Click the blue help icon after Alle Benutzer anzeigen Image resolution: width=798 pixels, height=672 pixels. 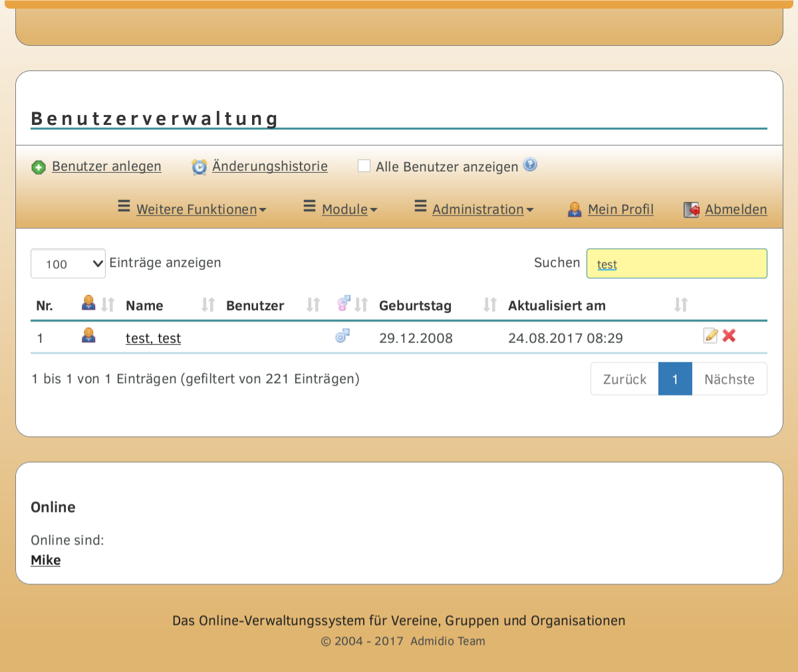(530, 165)
